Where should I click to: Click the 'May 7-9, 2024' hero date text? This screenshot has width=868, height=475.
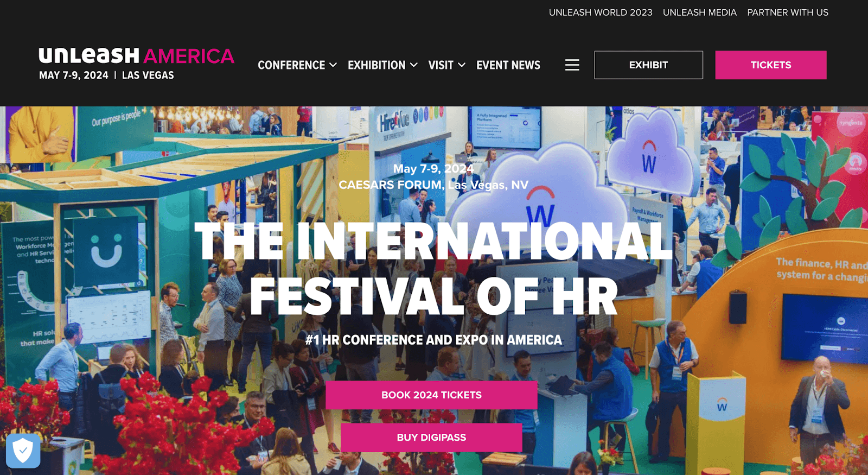(x=433, y=169)
